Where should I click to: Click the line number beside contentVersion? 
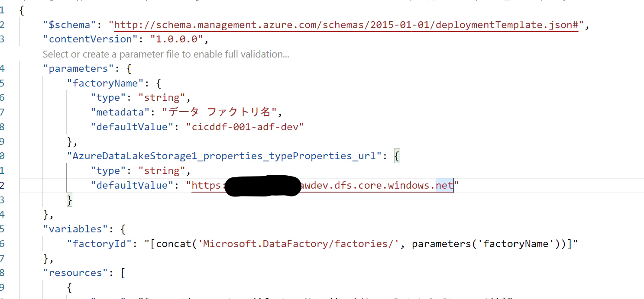point(2,39)
